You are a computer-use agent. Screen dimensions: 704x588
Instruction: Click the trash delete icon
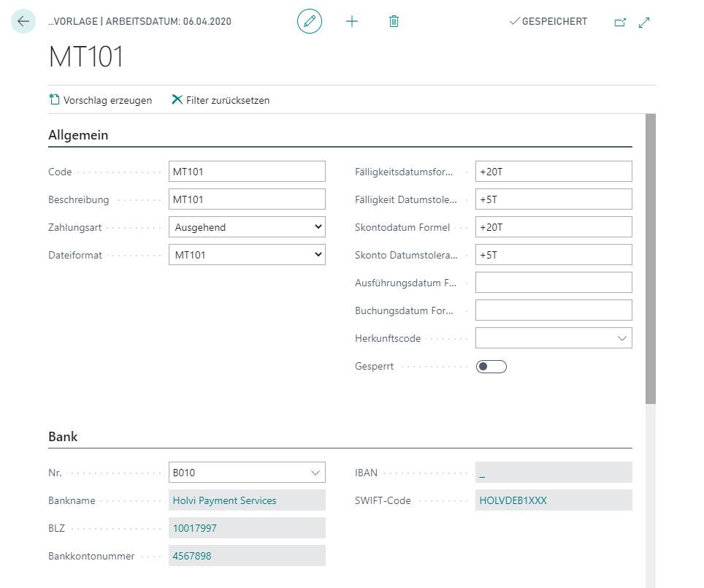coord(394,21)
